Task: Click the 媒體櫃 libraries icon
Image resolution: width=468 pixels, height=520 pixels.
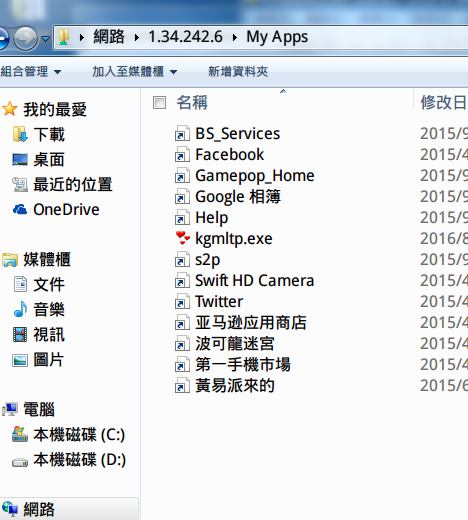Action: (x=10, y=260)
